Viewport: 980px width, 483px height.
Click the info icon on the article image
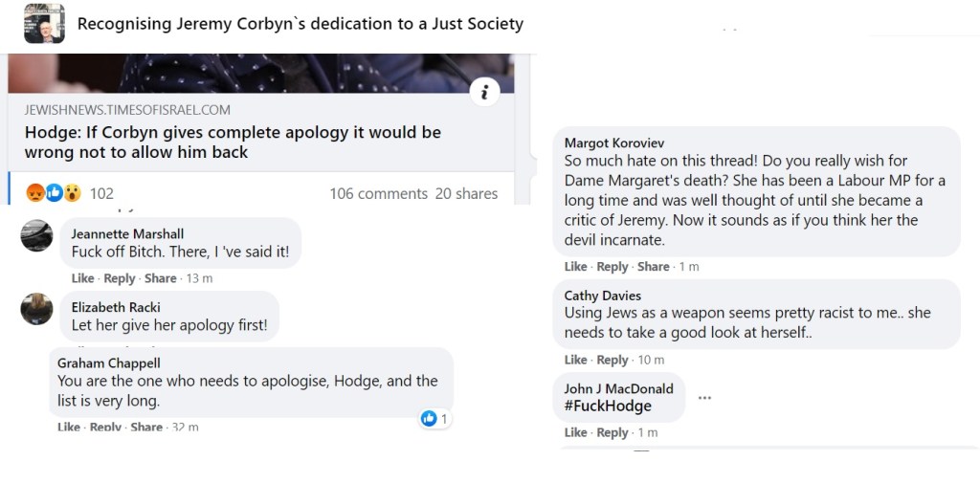485,92
